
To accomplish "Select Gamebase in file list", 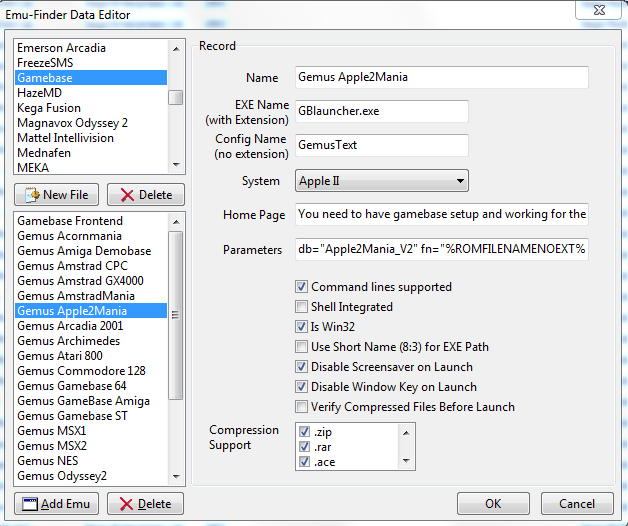I will click(x=91, y=78).
